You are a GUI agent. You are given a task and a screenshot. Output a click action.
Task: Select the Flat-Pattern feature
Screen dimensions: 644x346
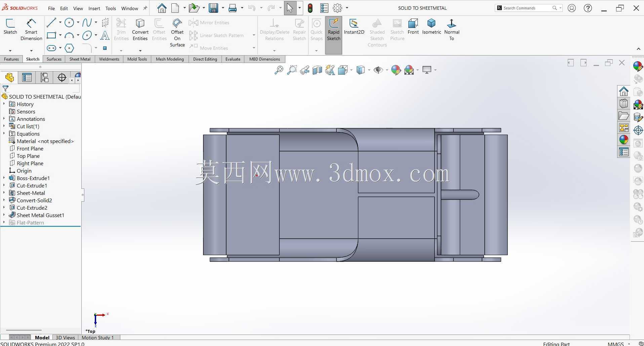(x=30, y=222)
